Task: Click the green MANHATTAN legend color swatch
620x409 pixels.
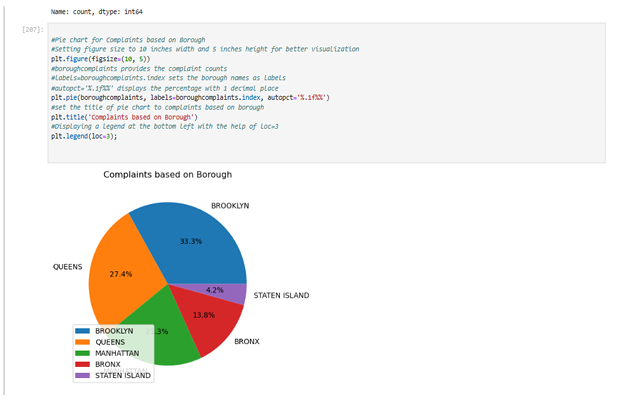Action: (82, 353)
